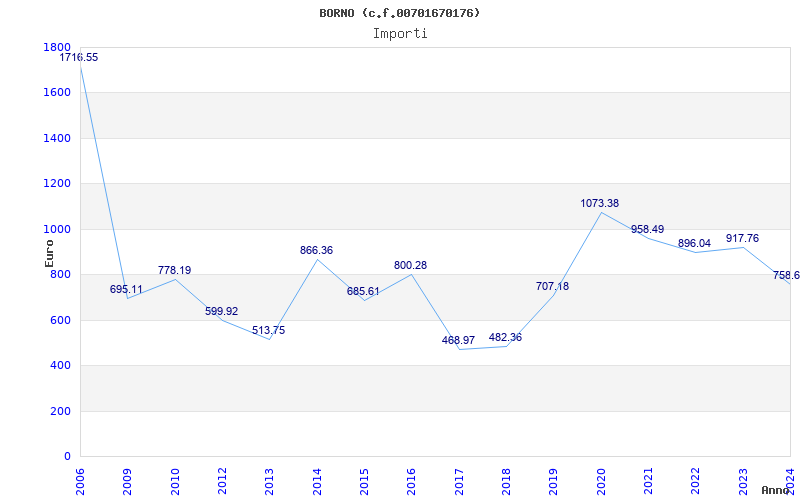Click the 200 y-axis tick label
Image resolution: width=800 pixels, height=500 pixels.
60,411
